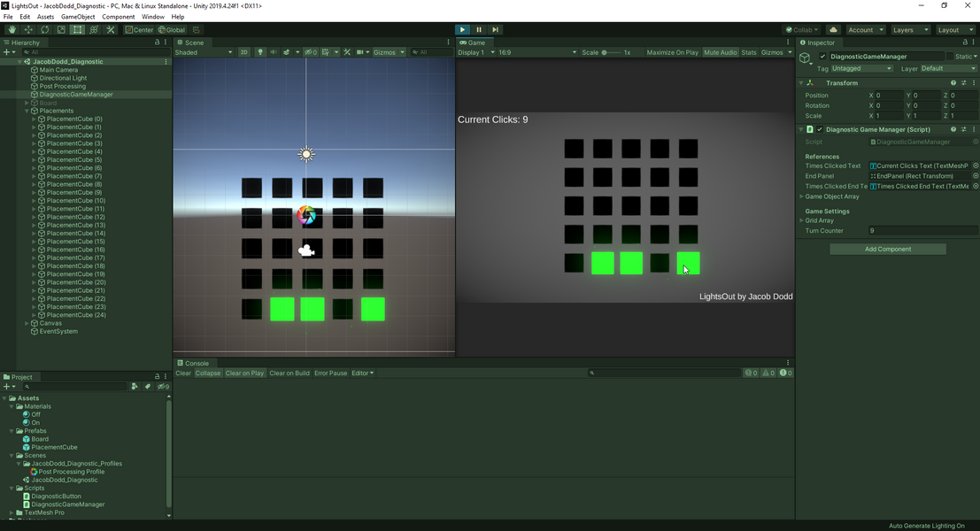Select Main Camera in Hierarchy
This screenshot has width=980, height=531.
(58, 70)
